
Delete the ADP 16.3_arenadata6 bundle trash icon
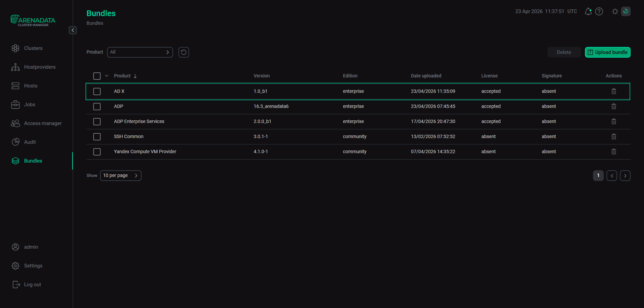point(614,106)
